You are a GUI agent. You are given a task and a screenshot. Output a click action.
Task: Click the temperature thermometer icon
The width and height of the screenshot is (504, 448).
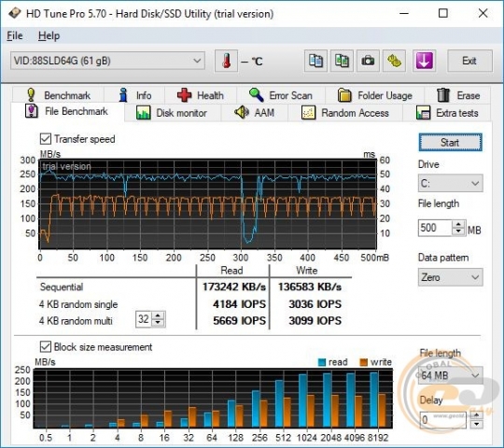click(x=226, y=61)
